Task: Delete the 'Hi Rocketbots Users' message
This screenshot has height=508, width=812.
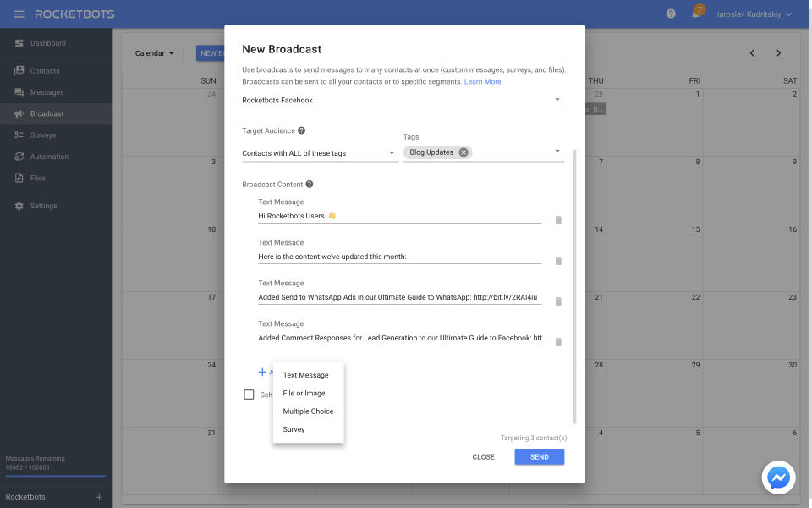Action: pyautogui.click(x=558, y=220)
